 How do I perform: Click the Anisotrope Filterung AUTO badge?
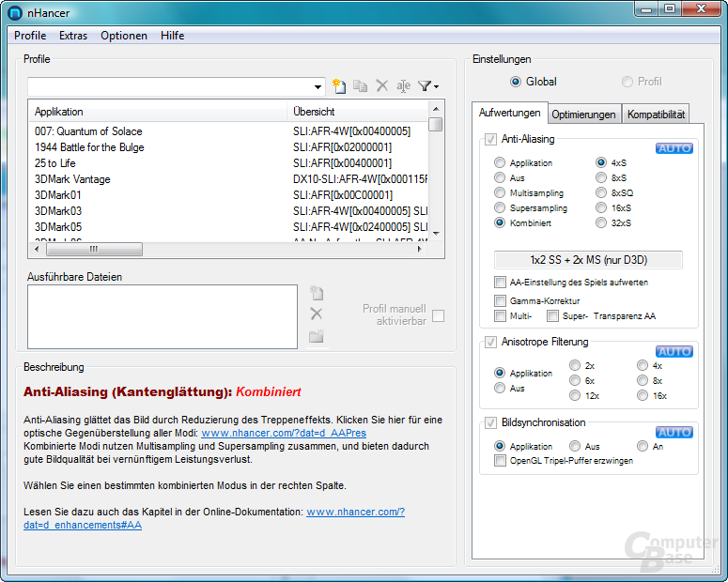pyautogui.click(x=674, y=351)
